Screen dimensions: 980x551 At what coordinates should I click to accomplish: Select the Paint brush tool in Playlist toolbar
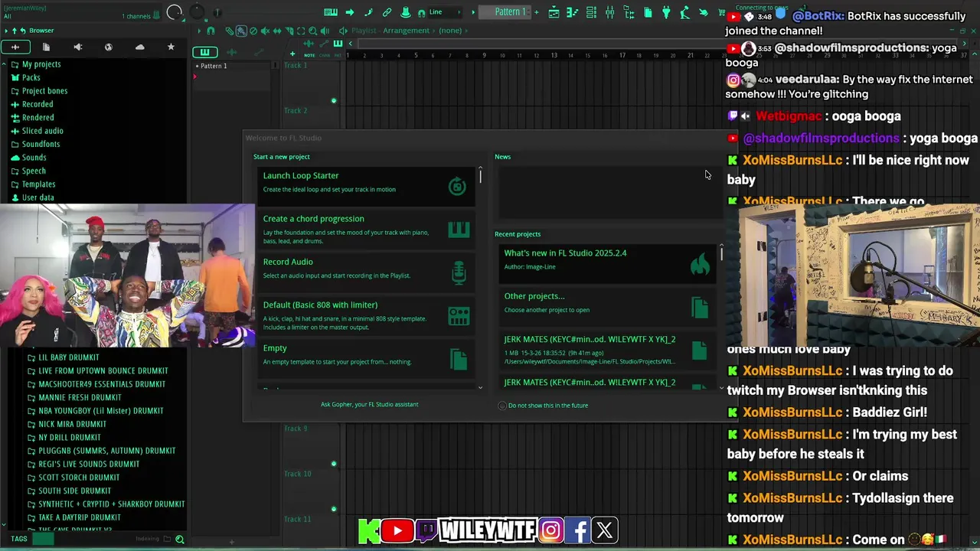241,31
